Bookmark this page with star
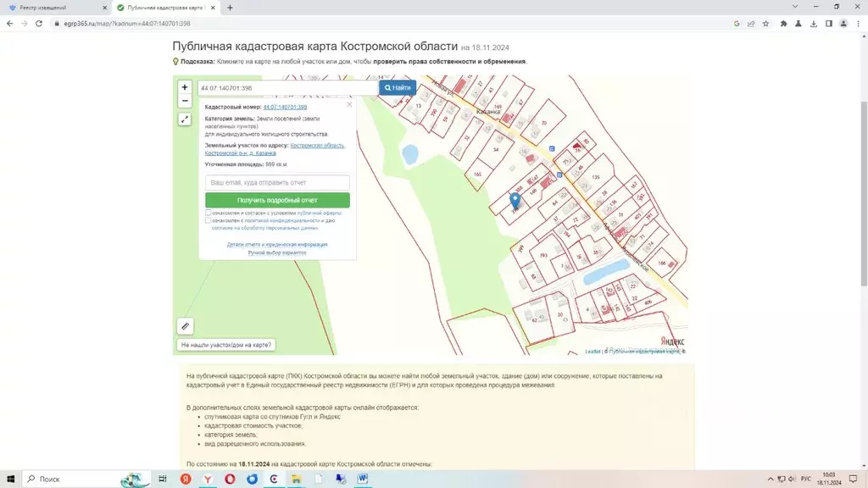This screenshot has width=868, height=488. [x=765, y=24]
